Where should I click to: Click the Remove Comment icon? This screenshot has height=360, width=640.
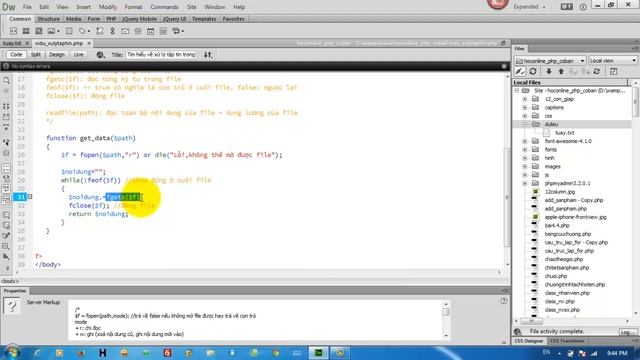[6, 225]
